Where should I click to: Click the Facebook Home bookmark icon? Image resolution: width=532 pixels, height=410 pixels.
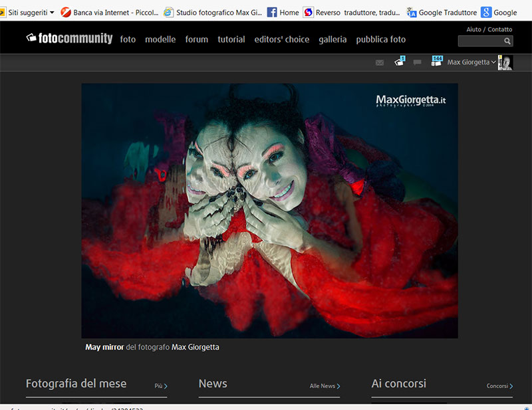272,13
